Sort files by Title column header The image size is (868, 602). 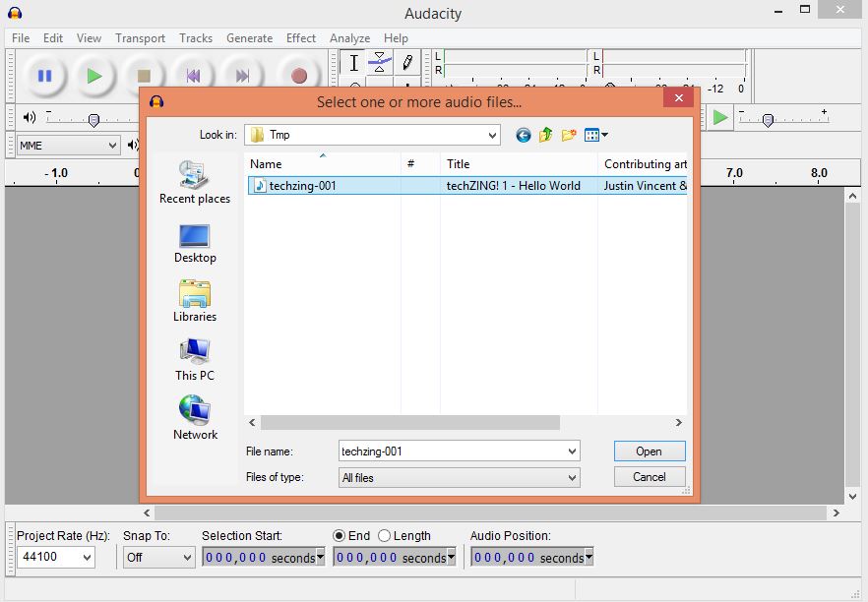point(519,163)
